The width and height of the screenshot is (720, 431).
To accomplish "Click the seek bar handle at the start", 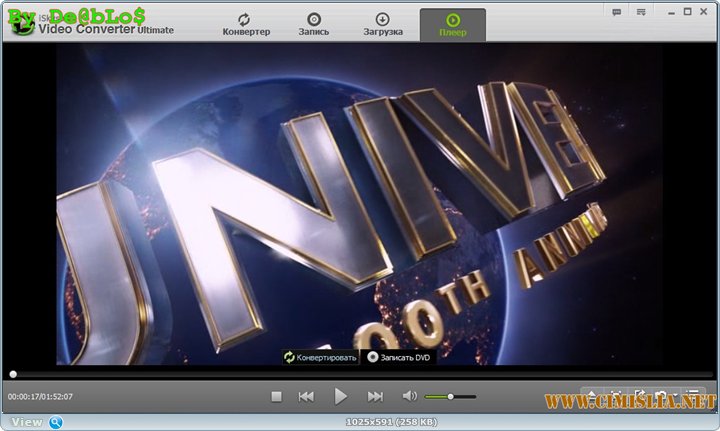I will [x=13, y=374].
